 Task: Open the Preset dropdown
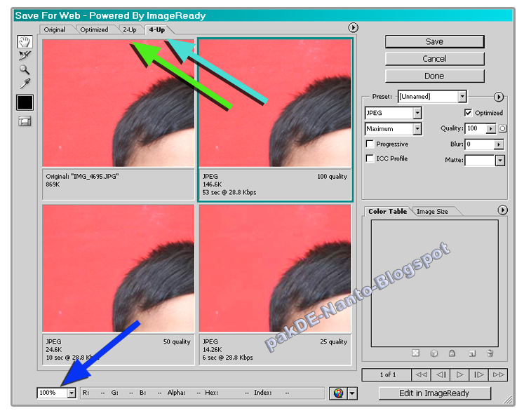click(x=462, y=97)
